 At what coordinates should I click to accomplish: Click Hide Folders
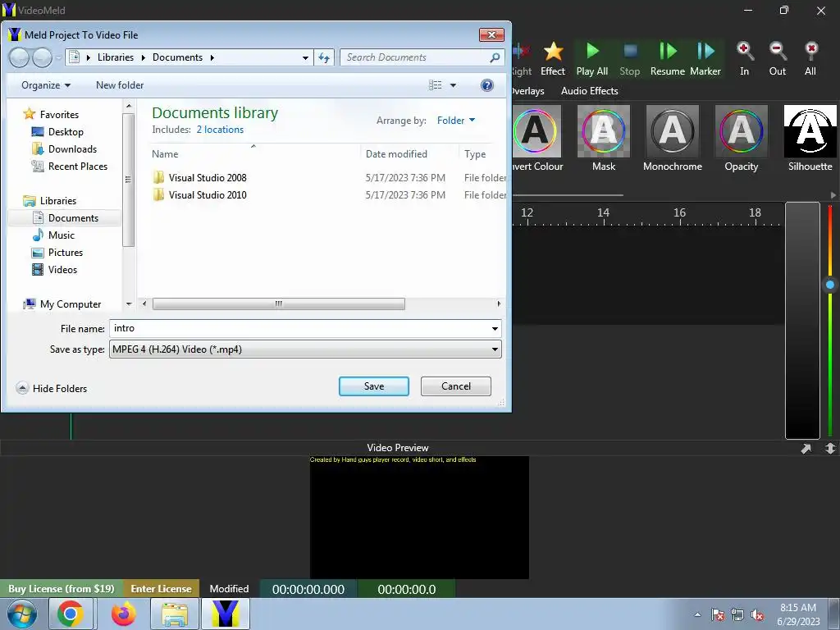coord(52,388)
